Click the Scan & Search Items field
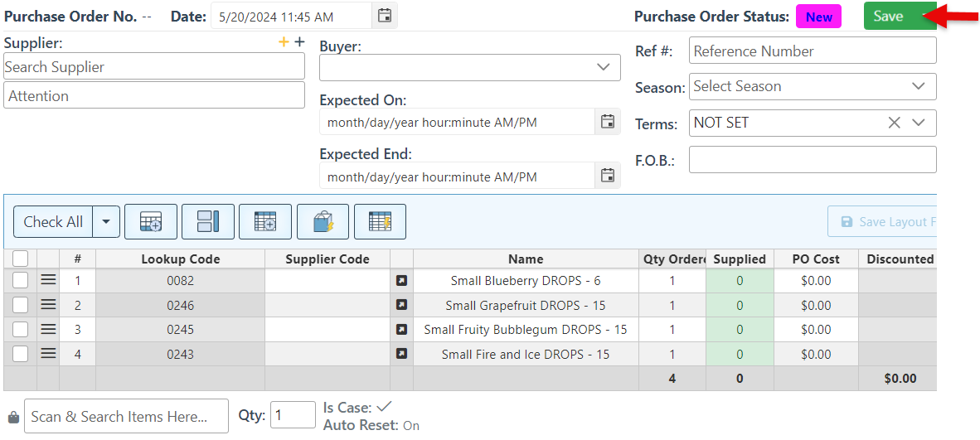The width and height of the screenshot is (980, 440). (x=126, y=417)
